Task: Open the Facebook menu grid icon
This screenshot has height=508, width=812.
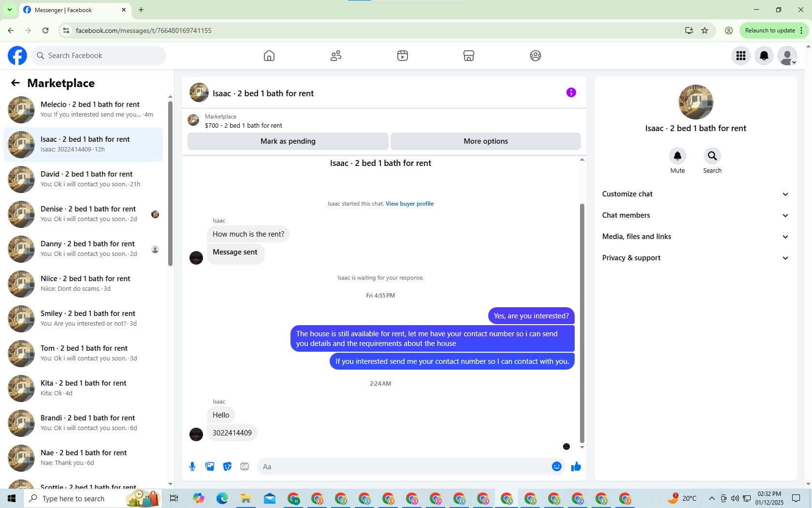Action: [x=741, y=56]
